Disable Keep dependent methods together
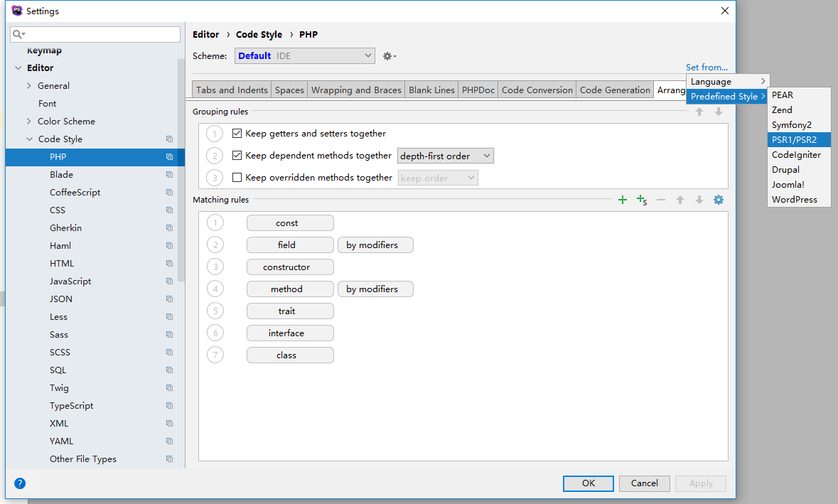Screen dimensions: 838x504 237,156
